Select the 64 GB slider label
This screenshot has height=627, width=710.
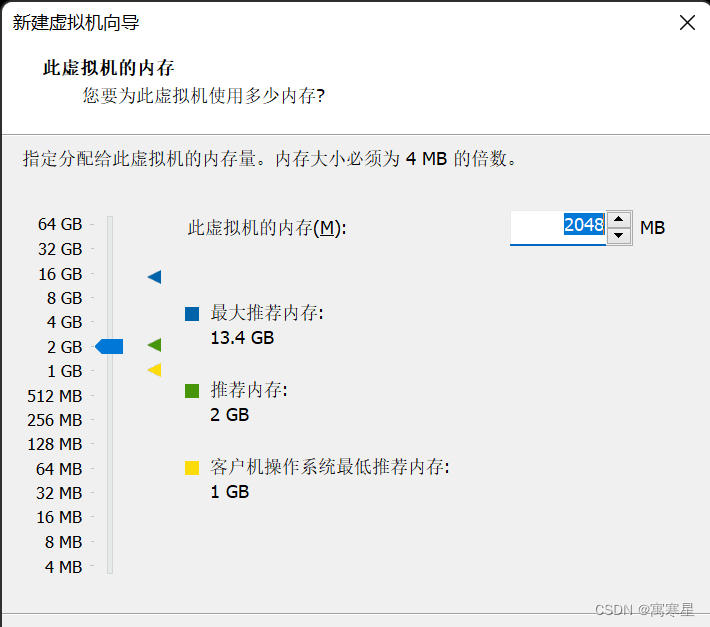click(60, 224)
